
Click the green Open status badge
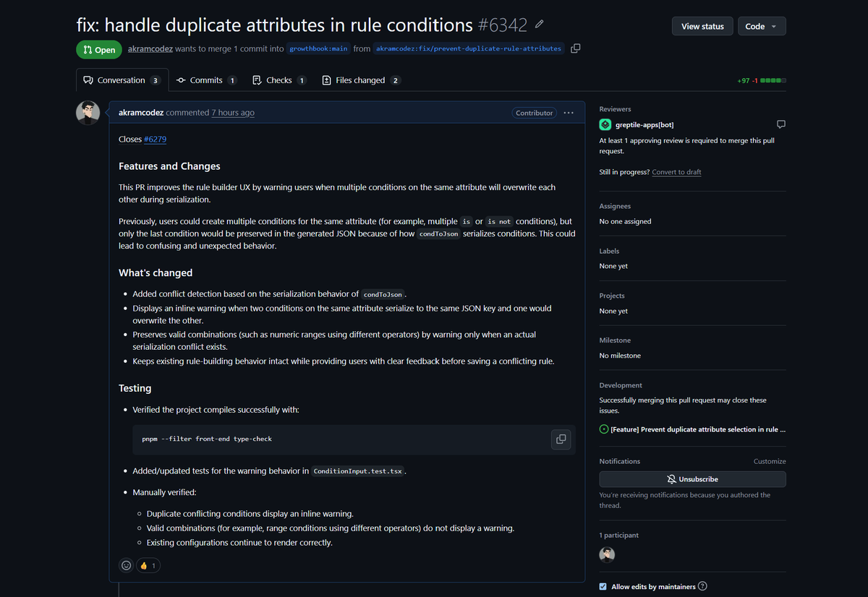[99, 50]
